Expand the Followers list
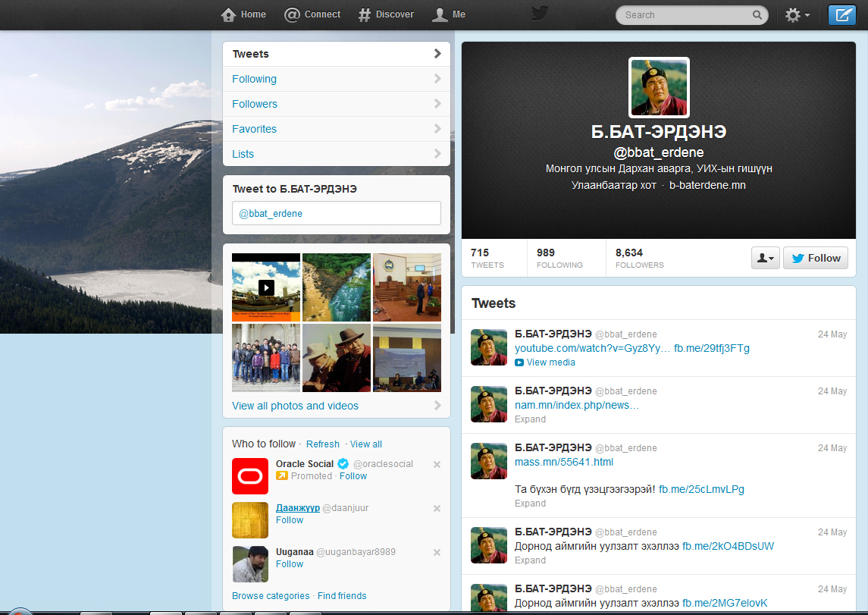The height and width of the screenshot is (615, 868). (336, 104)
